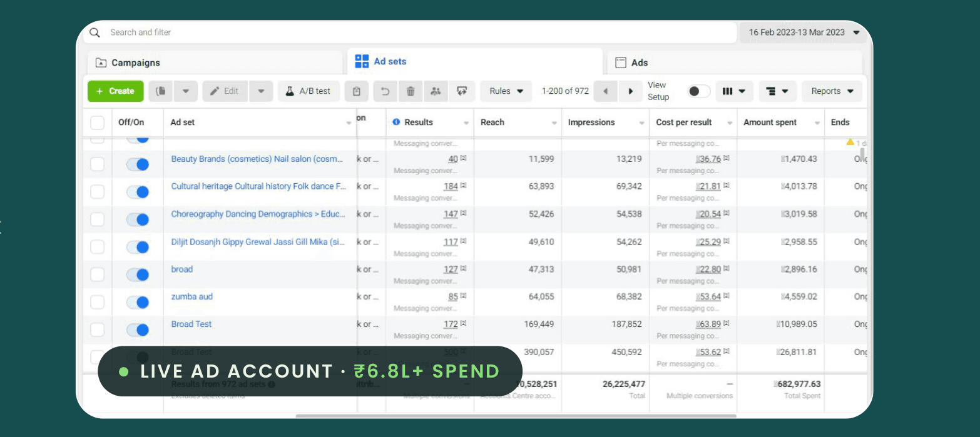Open Cultural heritage ad set link
The image size is (980, 437).
[x=258, y=186]
